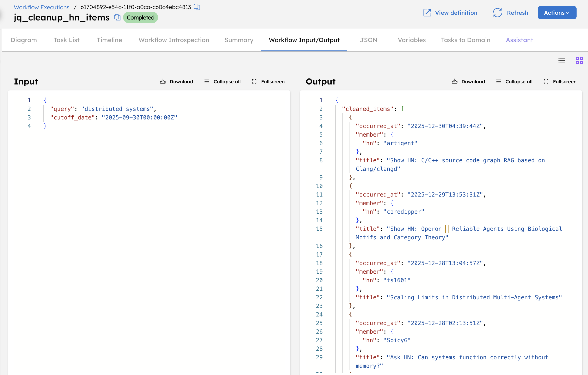
Task: Download the Output JSON
Action: (468, 82)
